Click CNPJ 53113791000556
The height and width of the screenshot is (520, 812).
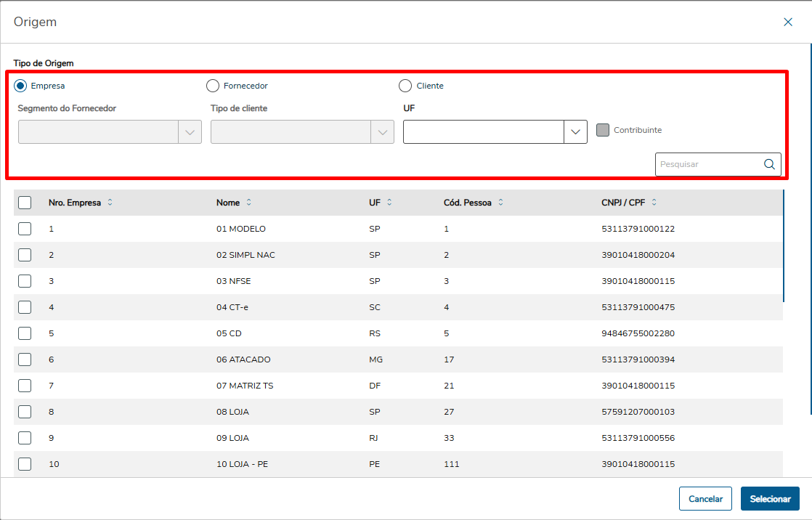point(638,438)
